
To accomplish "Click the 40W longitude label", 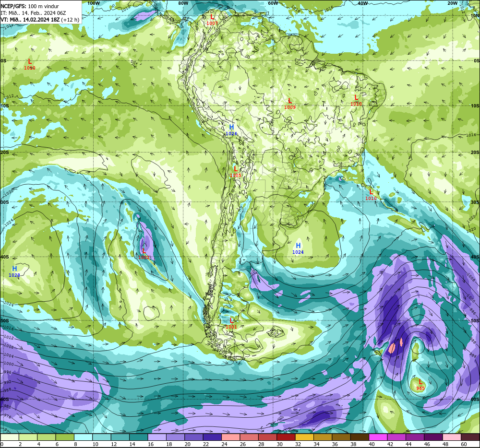I will click(x=362, y=3).
